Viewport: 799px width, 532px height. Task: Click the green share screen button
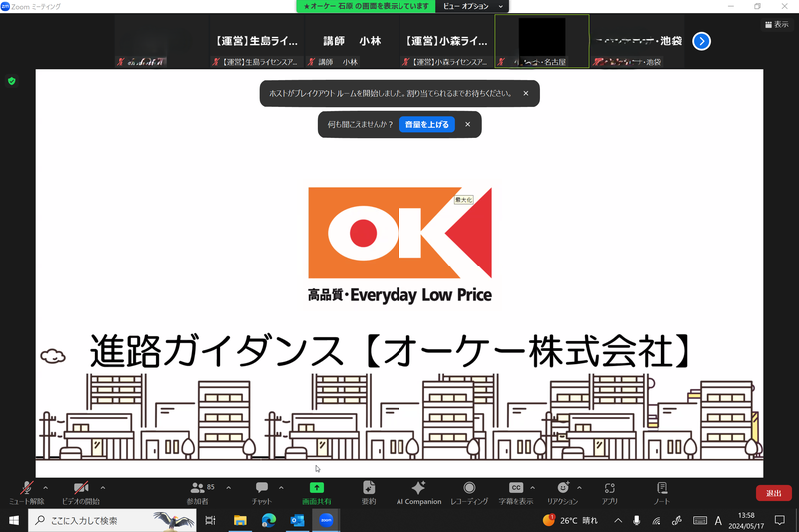316,492
